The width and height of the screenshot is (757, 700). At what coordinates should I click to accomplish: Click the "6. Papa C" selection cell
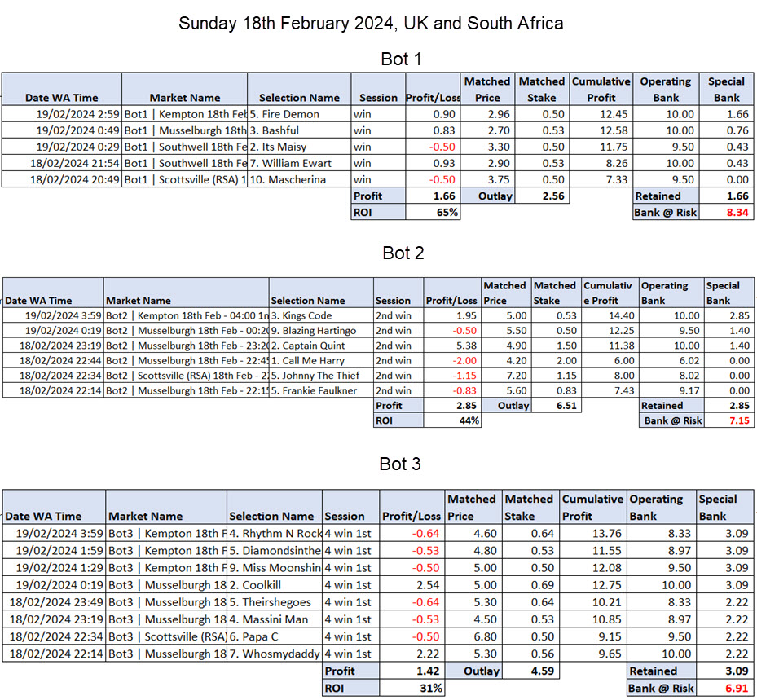point(275,637)
